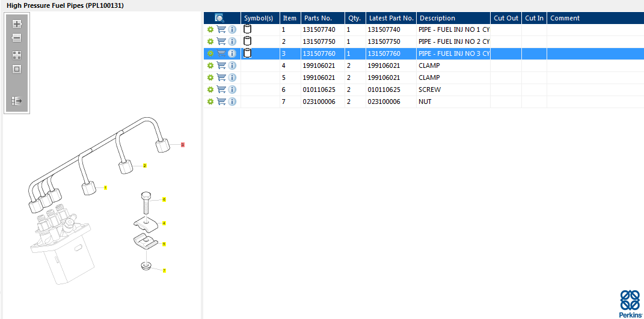Click Perkins logo
The image size is (644, 319).
coord(630,303)
